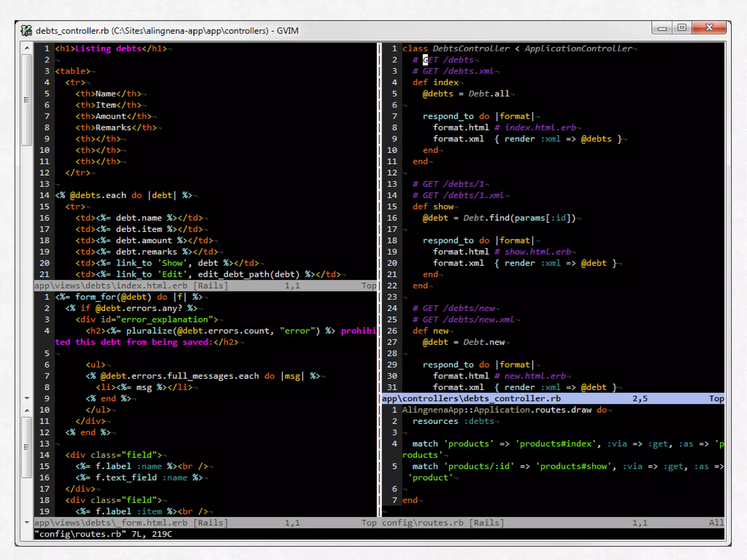
Task: Click the upper scrollbar's up arrow
Action: tap(27, 48)
